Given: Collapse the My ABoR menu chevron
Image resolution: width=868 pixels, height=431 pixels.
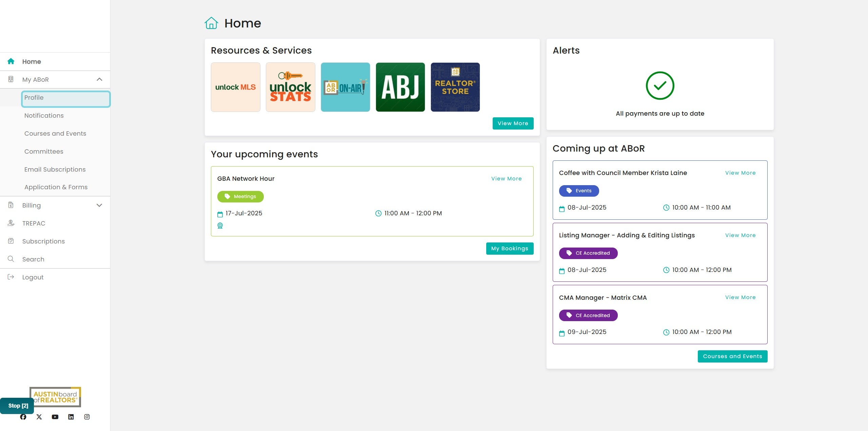Looking at the screenshot, I should (x=99, y=79).
